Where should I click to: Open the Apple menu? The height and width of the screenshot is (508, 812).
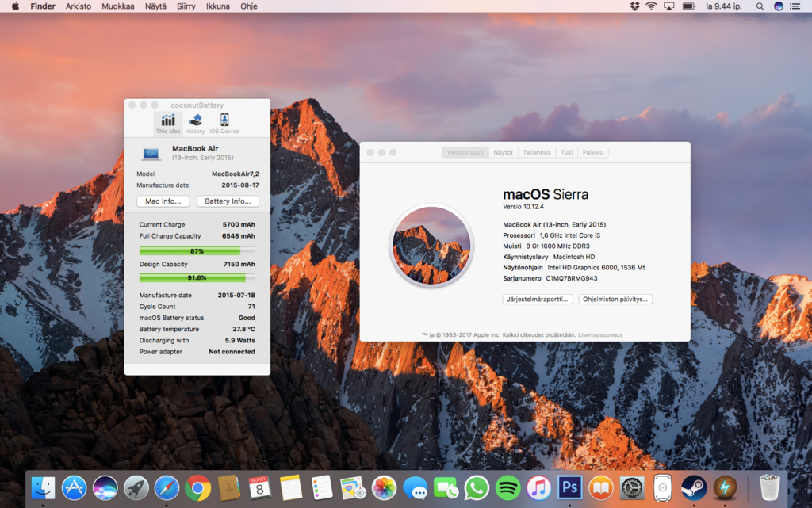click(x=16, y=6)
